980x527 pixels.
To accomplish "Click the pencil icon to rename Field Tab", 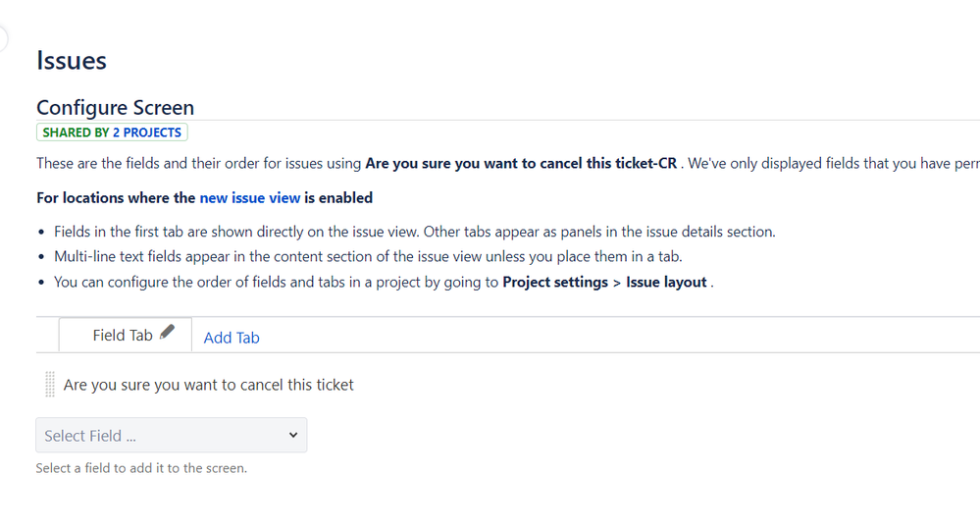I will pyautogui.click(x=168, y=333).
